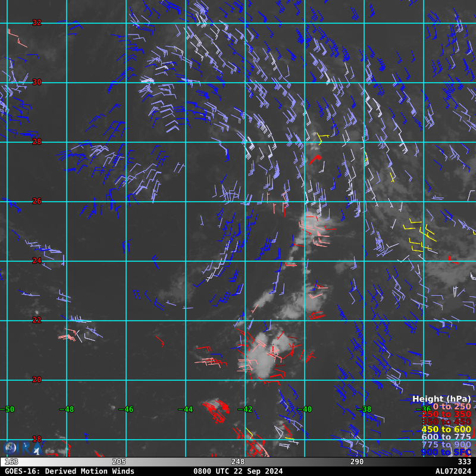The width and height of the screenshot is (476, 476).
Task: Click the latitude label 24
Action: (37, 261)
